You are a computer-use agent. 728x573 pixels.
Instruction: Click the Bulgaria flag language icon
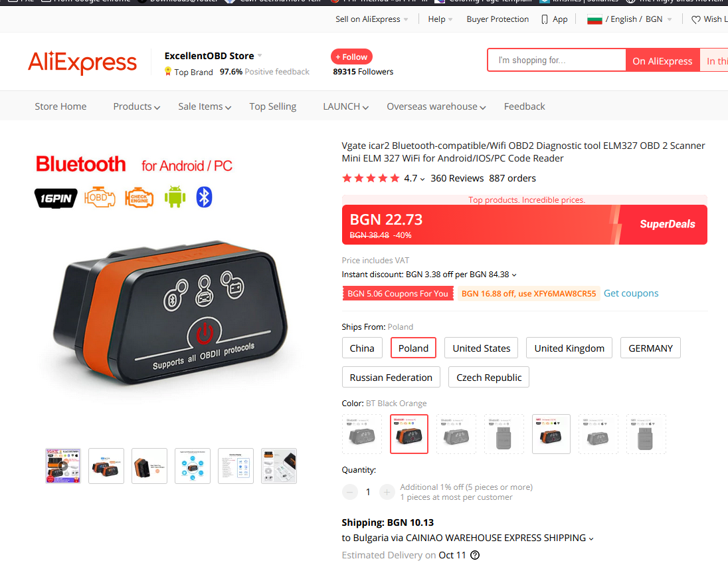[594, 19]
